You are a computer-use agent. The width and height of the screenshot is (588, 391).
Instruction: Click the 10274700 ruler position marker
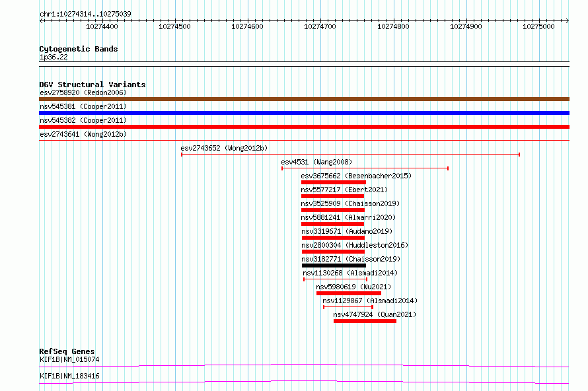click(x=320, y=26)
